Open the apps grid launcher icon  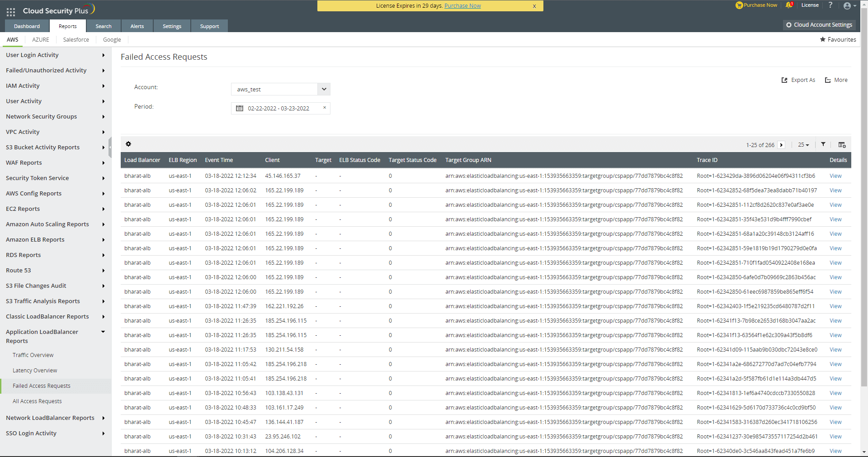11,12
